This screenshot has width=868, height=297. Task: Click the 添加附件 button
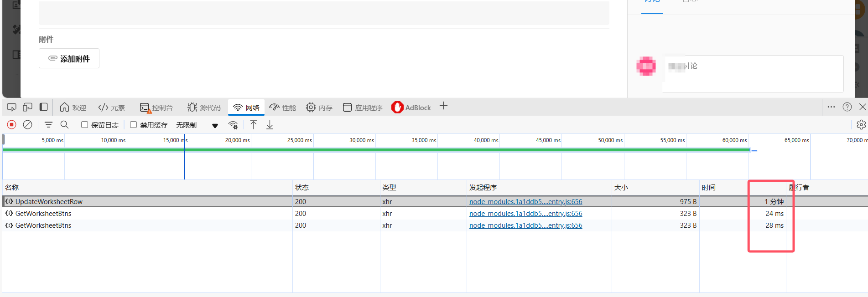69,58
